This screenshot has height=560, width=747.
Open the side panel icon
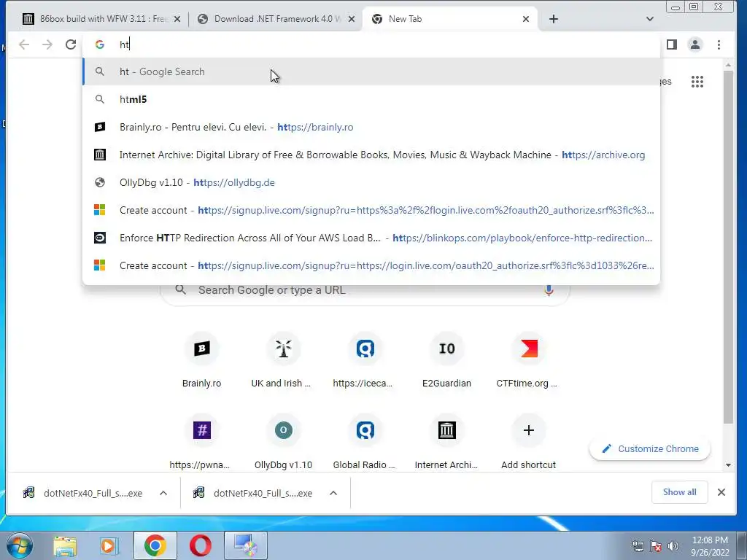pos(672,44)
